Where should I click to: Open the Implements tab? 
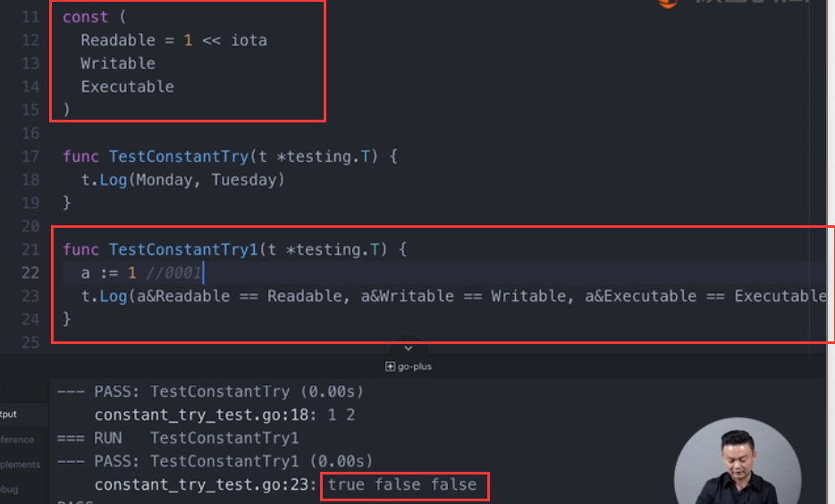click(21, 464)
